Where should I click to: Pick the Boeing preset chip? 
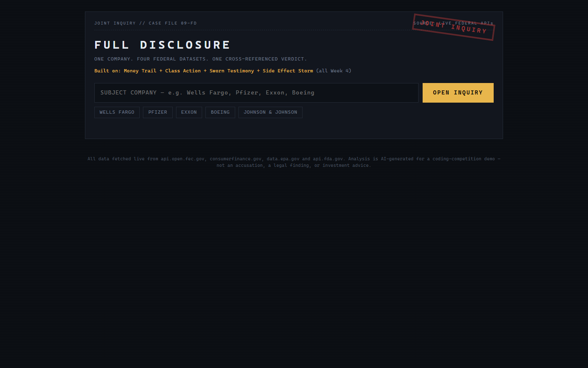tap(220, 112)
